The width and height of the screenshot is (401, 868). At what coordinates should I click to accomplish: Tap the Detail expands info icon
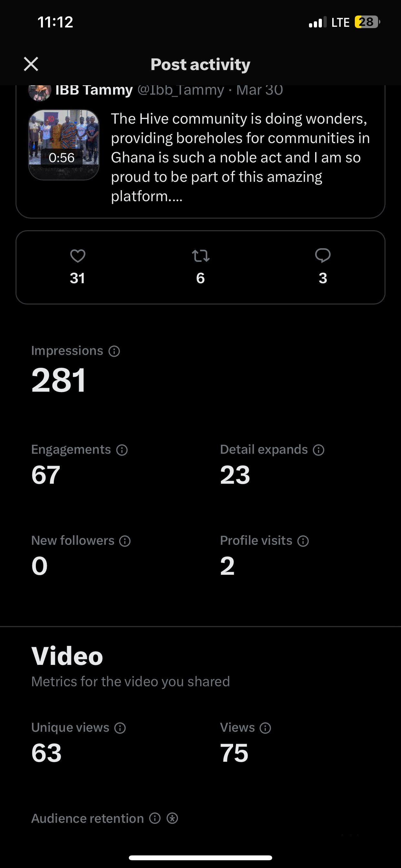click(318, 450)
